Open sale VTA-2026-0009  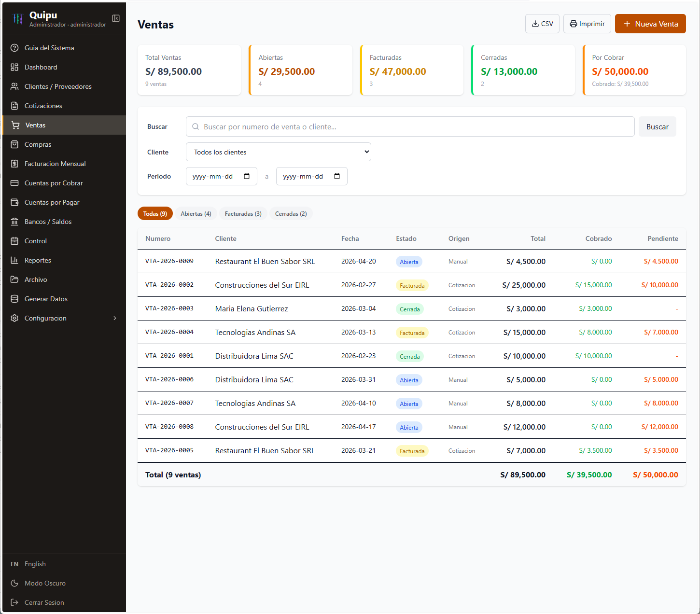[x=169, y=261]
